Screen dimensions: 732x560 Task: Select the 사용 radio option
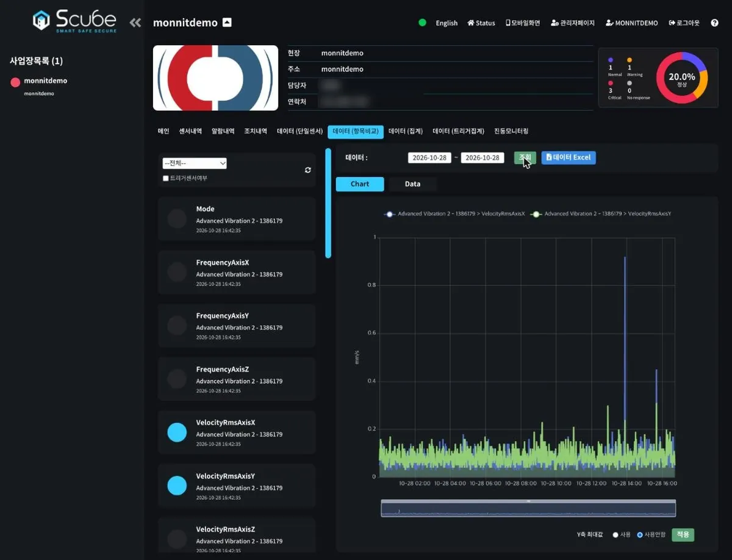coord(615,535)
